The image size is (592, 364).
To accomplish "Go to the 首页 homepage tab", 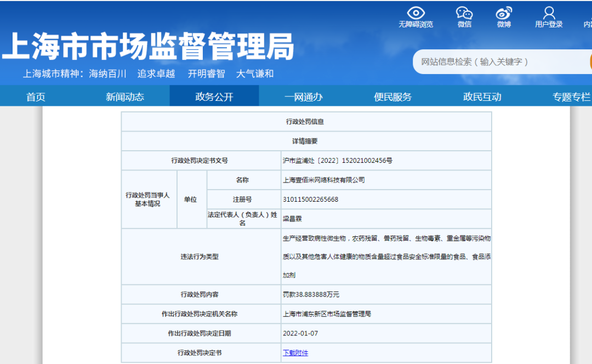I will pos(35,96).
